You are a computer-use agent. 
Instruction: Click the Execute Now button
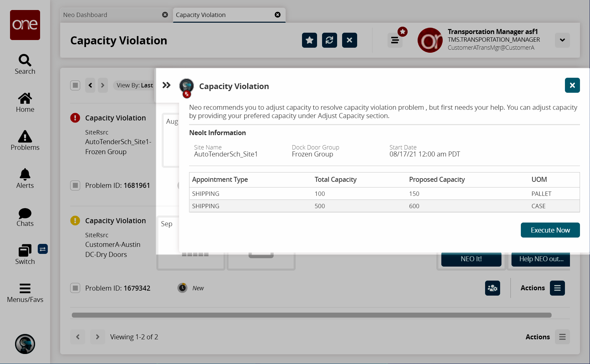550,230
